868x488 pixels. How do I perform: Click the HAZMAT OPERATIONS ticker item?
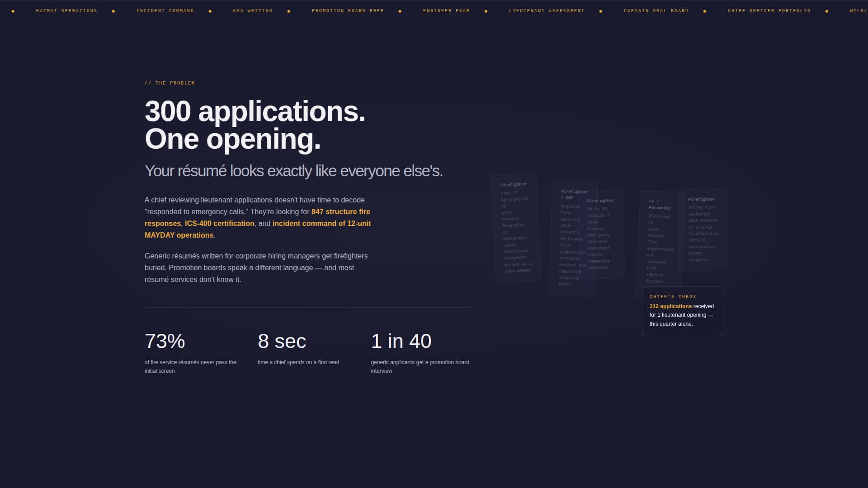(66, 11)
